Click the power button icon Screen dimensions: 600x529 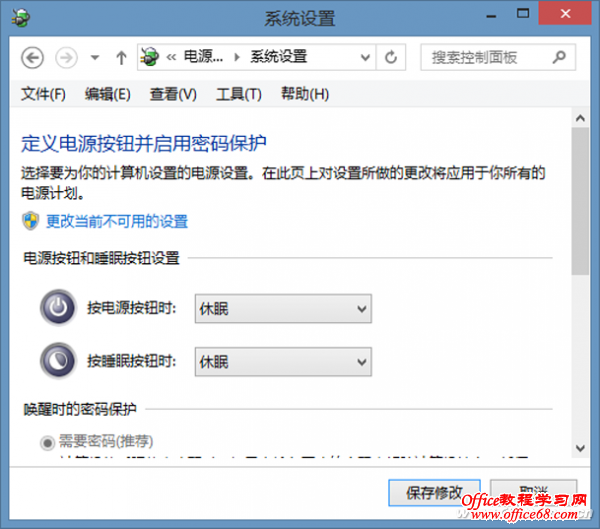click(x=58, y=307)
